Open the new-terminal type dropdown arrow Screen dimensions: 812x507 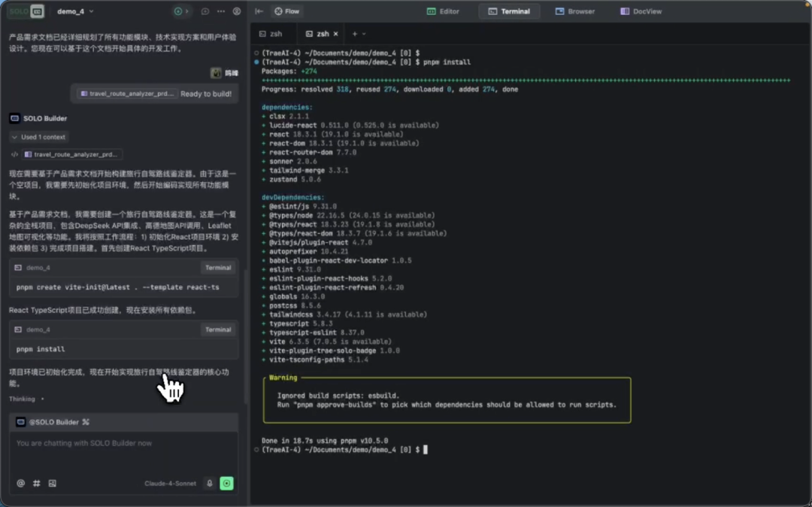pyautogui.click(x=364, y=34)
